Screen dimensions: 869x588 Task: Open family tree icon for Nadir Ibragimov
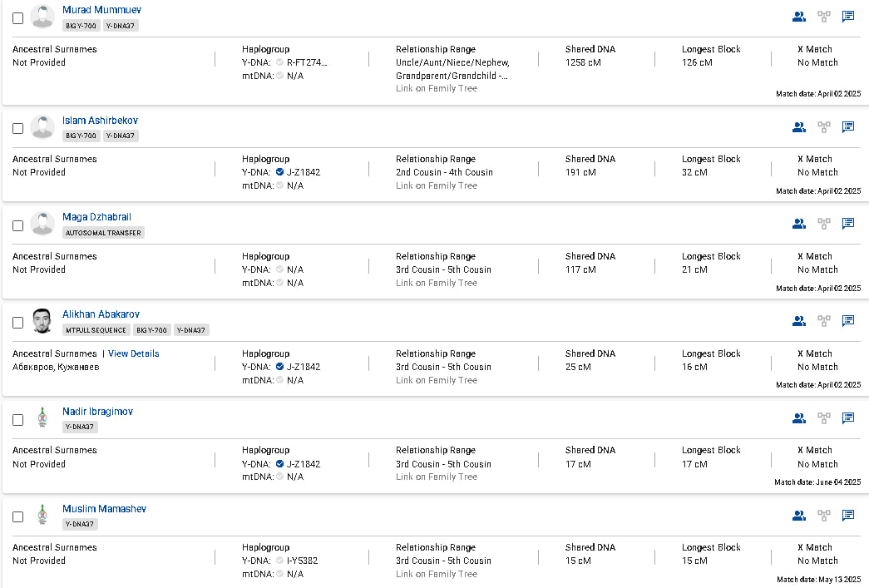pos(824,418)
